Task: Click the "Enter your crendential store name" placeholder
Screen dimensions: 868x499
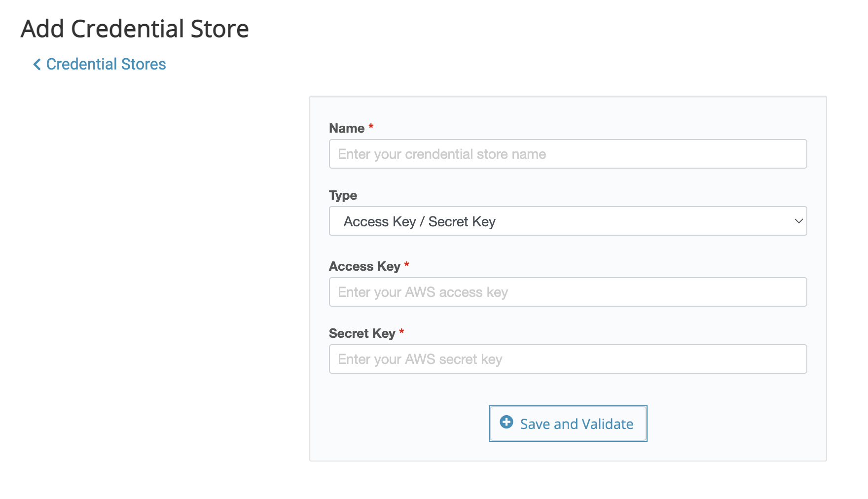Action: pos(442,154)
